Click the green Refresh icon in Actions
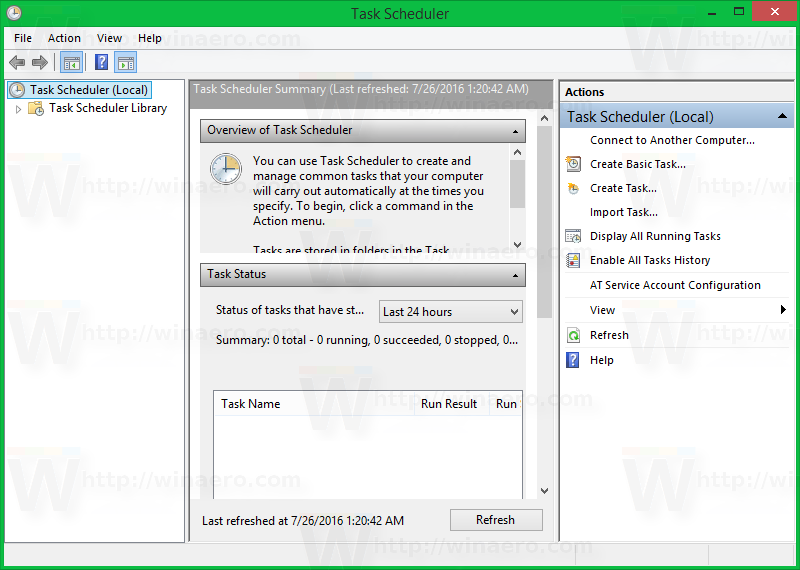The width and height of the screenshot is (800, 570). coord(573,335)
